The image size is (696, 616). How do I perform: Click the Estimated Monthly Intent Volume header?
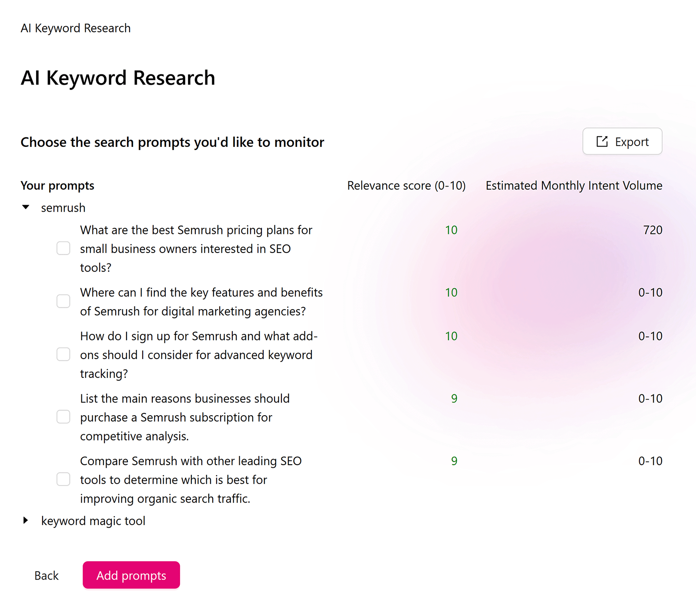click(x=574, y=185)
